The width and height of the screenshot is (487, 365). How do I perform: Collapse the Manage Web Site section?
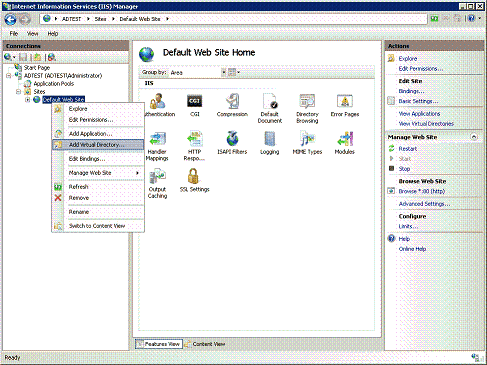pos(474,137)
